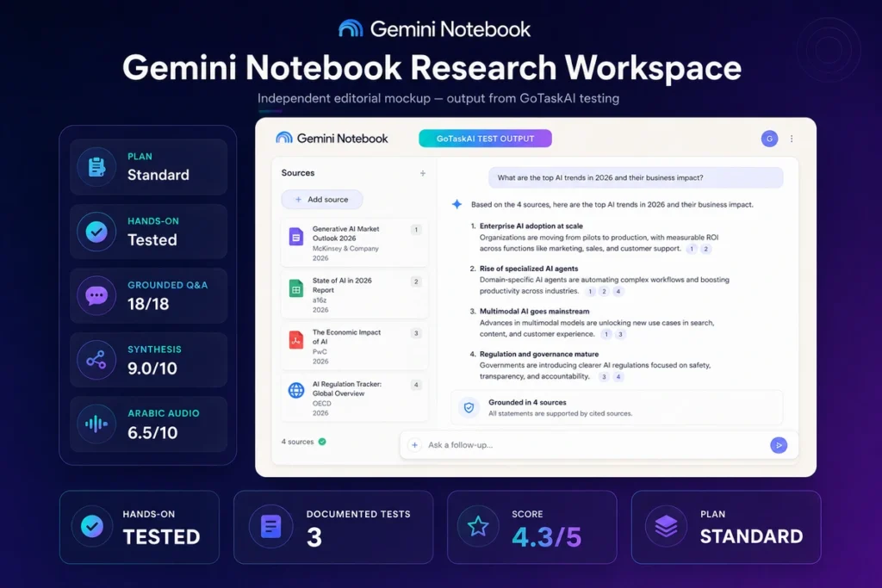Click the audio waveform icon on Arabic Audio card
The height and width of the screenshot is (588, 882).
coord(96,424)
